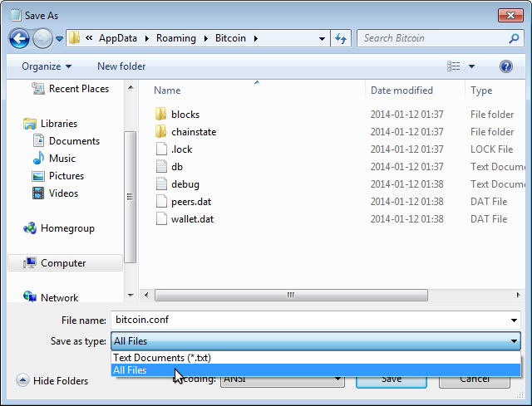This screenshot has width=532, height=406.
Task: Choose All Files in type list
Action: pos(316,370)
